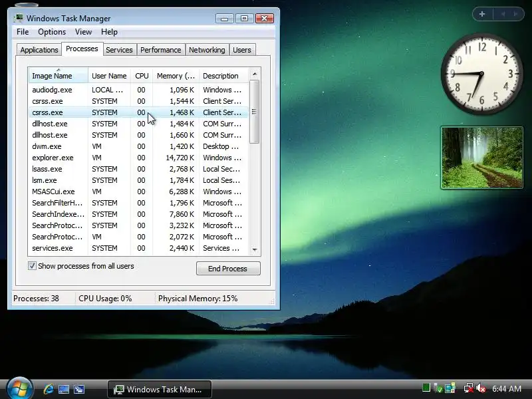
Task: Sort by CPU column header
Action: pyautogui.click(x=142, y=76)
